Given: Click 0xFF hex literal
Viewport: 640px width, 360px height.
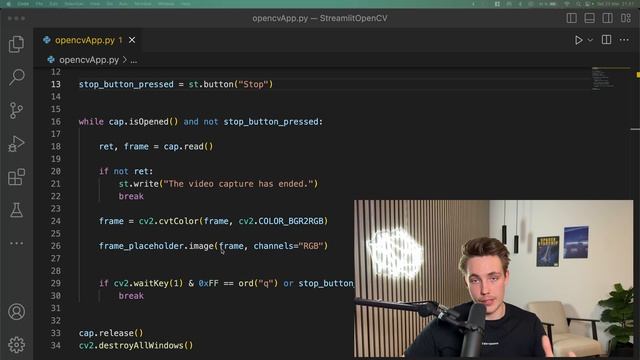Looking at the screenshot, I should click(208, 283).
